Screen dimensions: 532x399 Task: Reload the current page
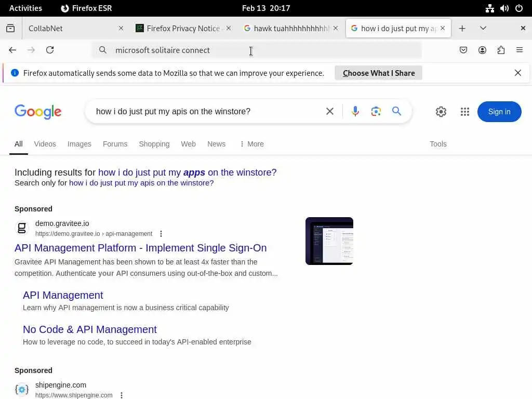(x=50, y=50)
